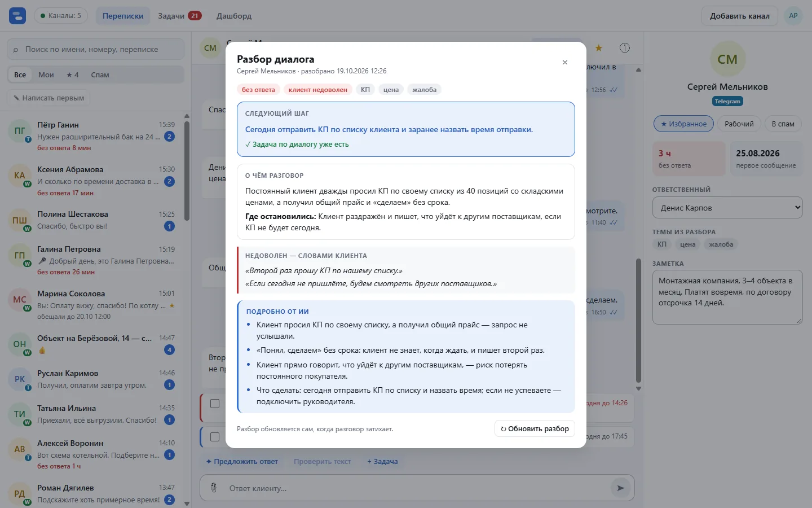The width and height of the screenshot is (812, 508).
Task: Click the attach file paperclip icon
Action: coord(214,488)
